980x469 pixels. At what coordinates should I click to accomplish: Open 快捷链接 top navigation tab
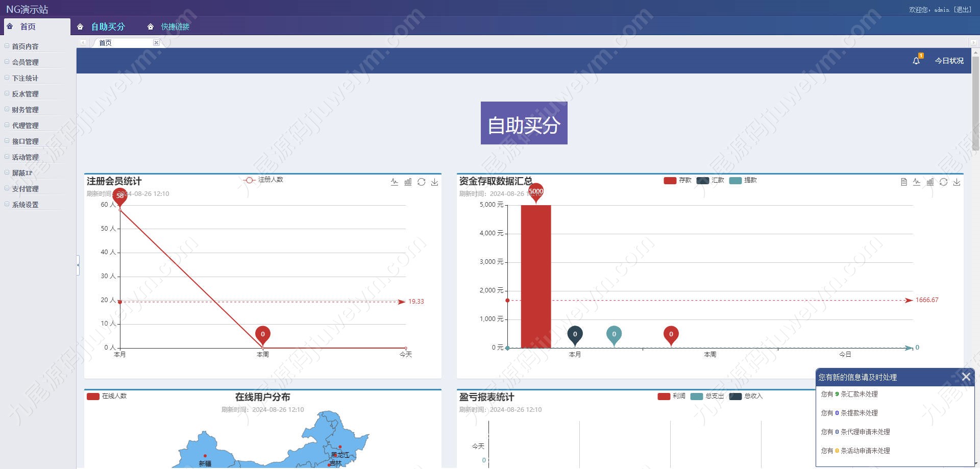pyautogui.click(x=175, y=27)
